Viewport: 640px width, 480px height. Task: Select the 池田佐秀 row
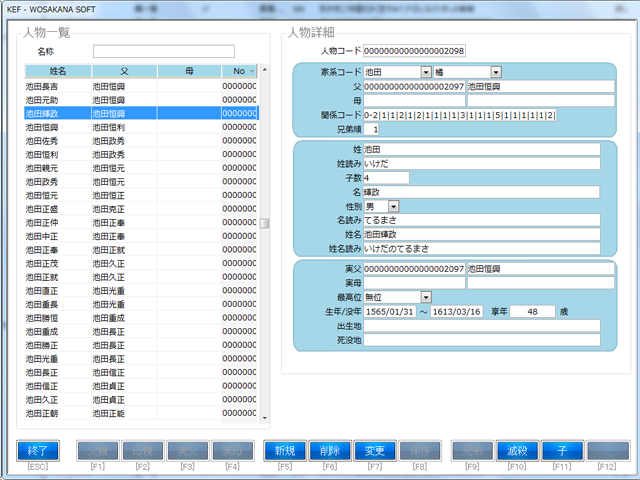pyautogui.click(x=141, y=141)
